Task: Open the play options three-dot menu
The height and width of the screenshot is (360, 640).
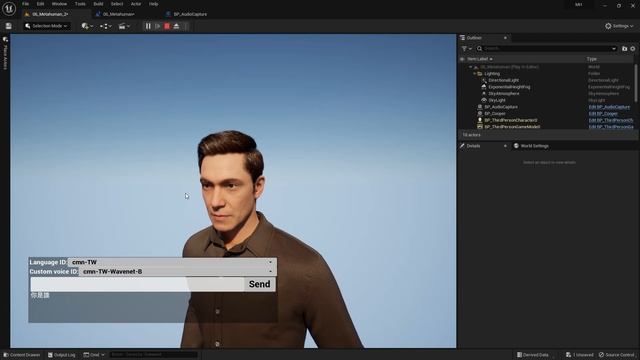Action: [186, 26]
